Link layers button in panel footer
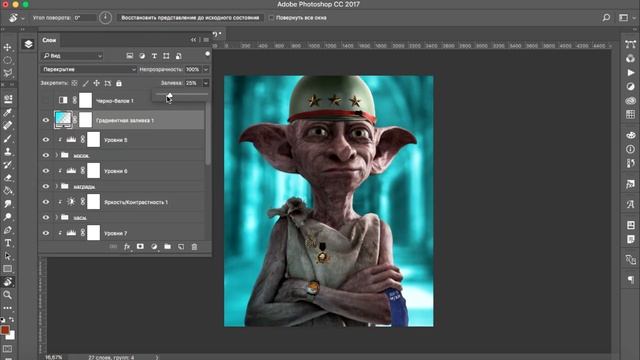The height and width of the screenshot is (360, 640). click(113, 247)
